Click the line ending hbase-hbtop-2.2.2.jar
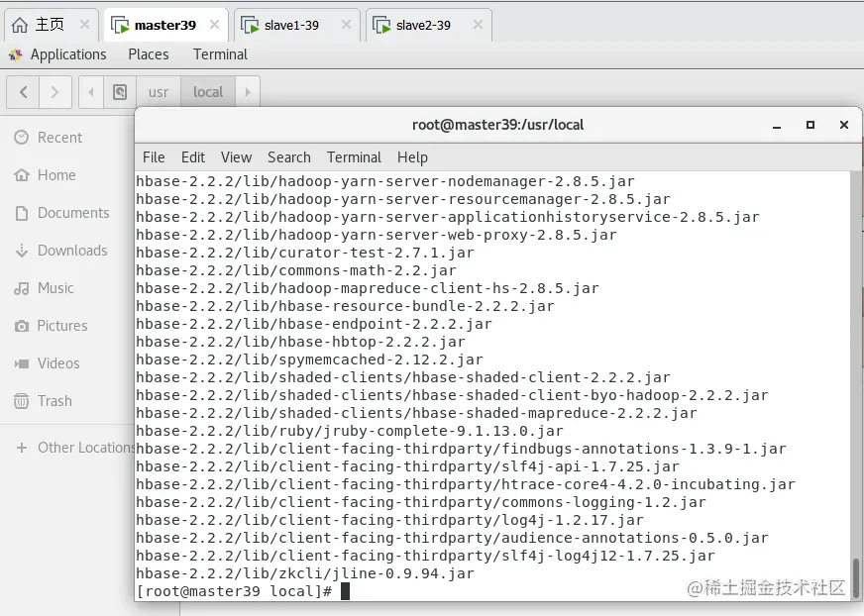 point(300,342)
